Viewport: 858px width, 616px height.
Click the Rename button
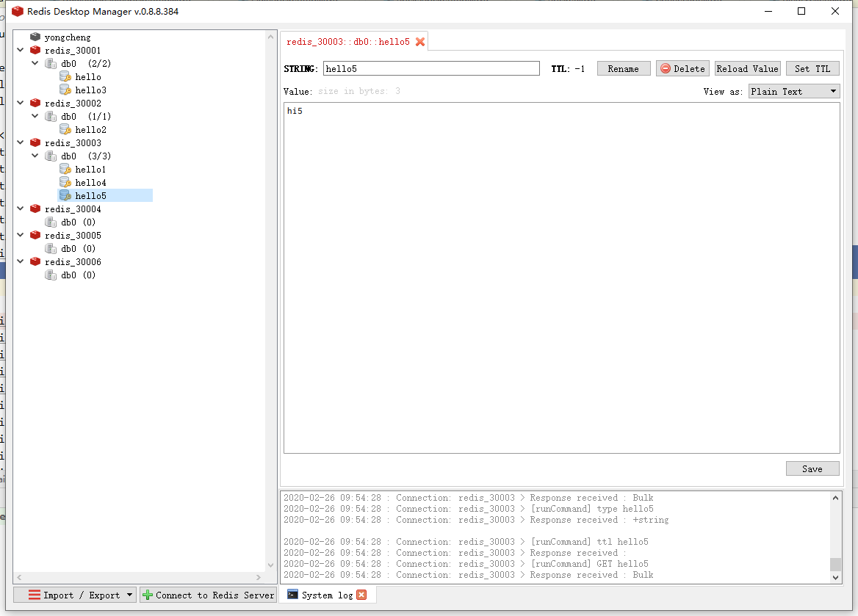coord(623,68)
